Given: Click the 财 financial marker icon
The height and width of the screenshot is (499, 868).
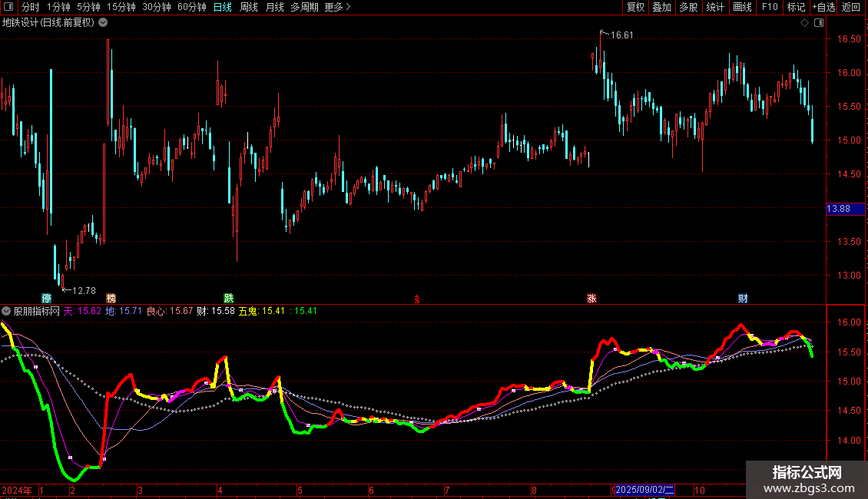Looking at the screenshot, I should [x=743, y=298].
